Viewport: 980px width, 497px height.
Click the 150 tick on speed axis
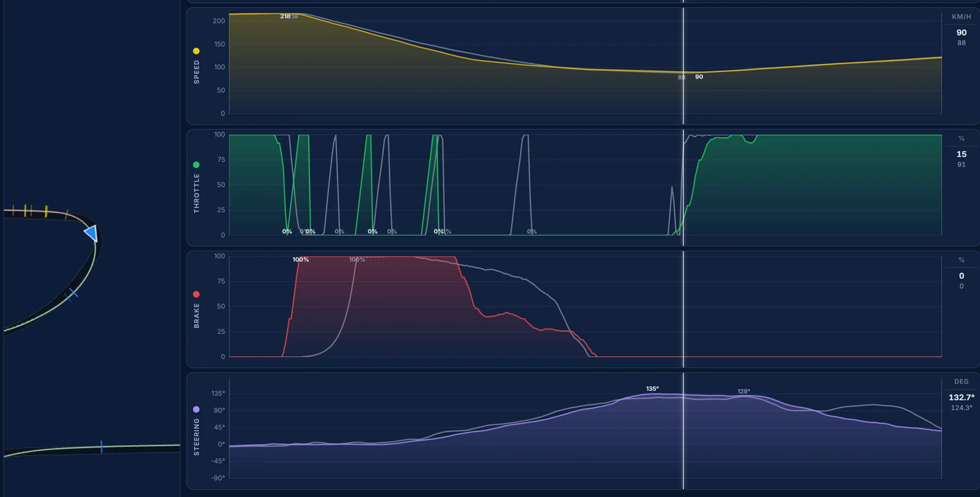(x=219, y=44)
